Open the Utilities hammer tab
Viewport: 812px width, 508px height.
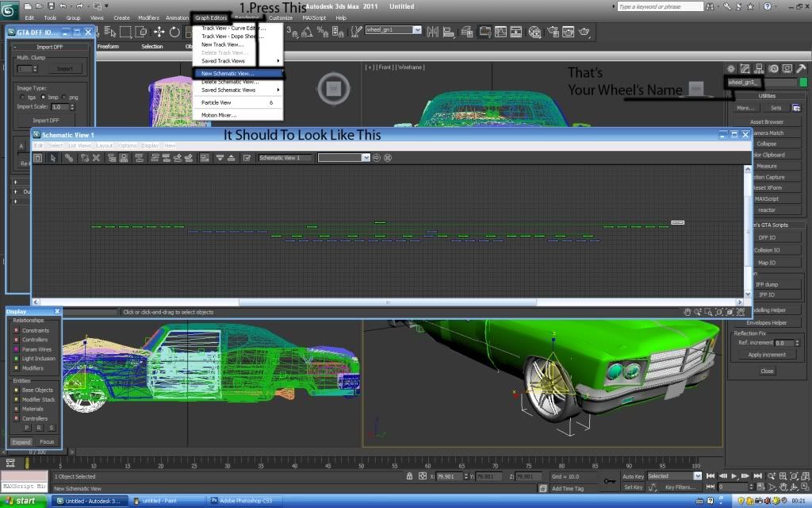tap(801, 68)
